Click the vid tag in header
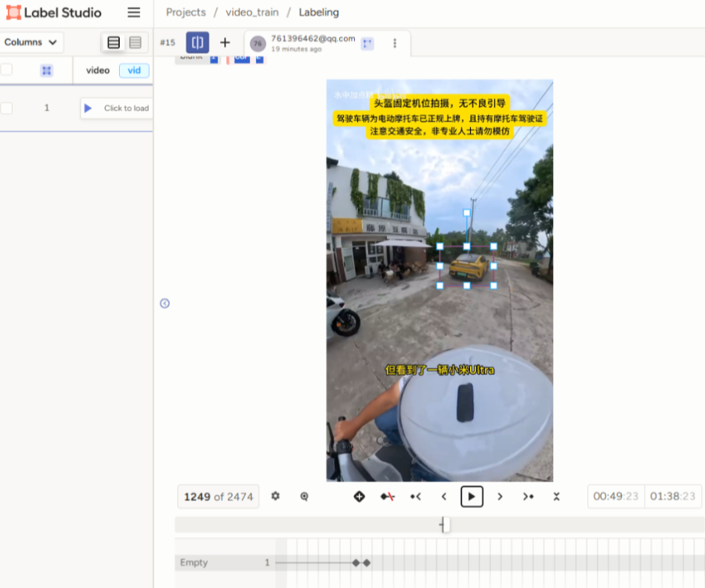The image size is (705, 588). [x=134, y=70]
